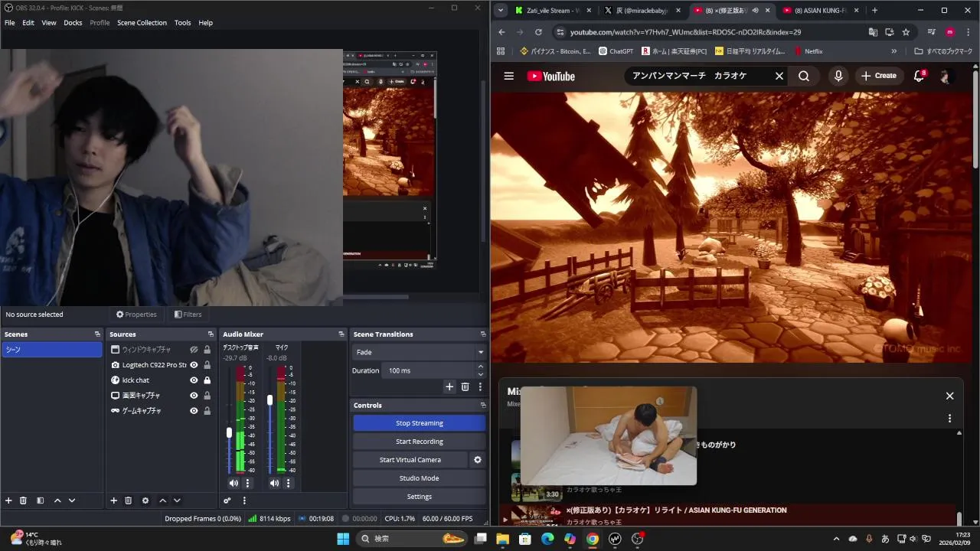This screenshot has width=980, height=551.
Task: Open scene filters icon in Scenes panel
Action: pyautogui.click(x=40, y=500)
